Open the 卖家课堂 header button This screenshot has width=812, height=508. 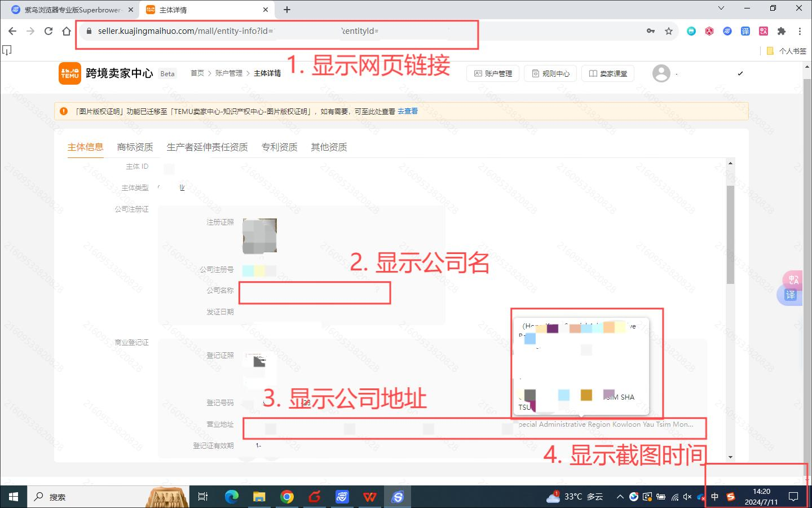608,73
